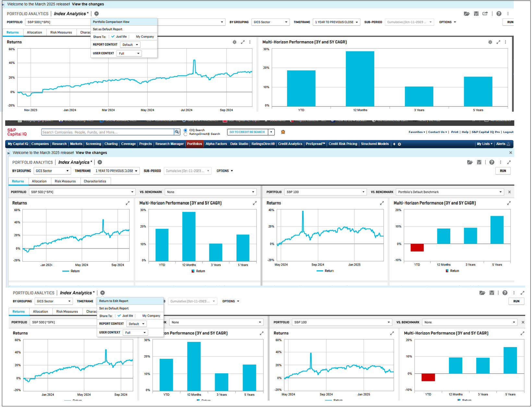Click Return legend swatch under middle S&P 100 bar chart

tap(447, 271)
